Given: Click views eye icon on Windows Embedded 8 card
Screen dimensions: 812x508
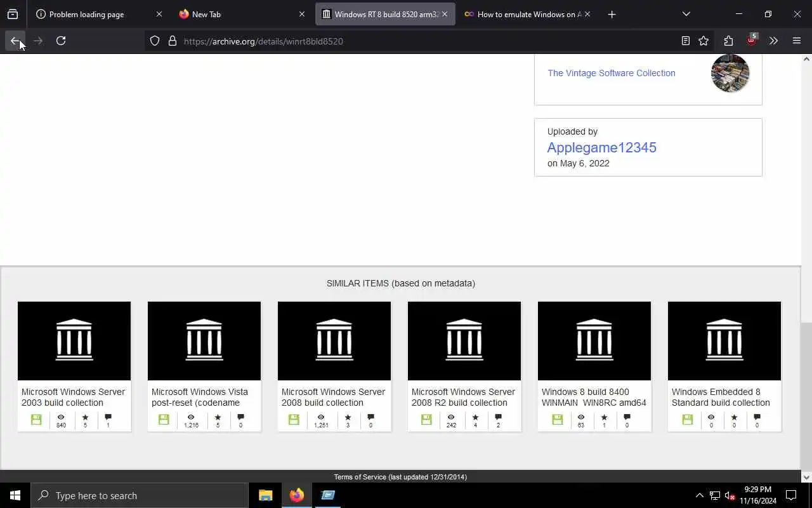Looking at the screenshot, I should pos(711,417).
